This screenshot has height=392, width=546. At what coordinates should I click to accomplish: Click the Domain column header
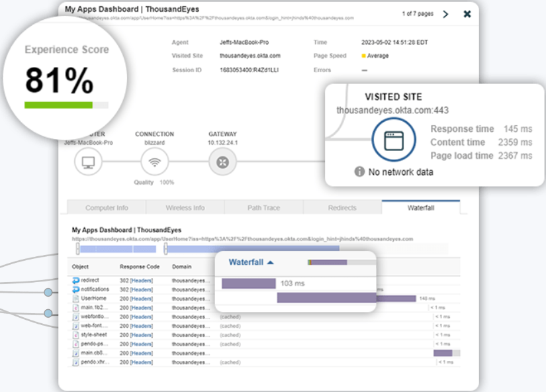(x=182, y=267)
